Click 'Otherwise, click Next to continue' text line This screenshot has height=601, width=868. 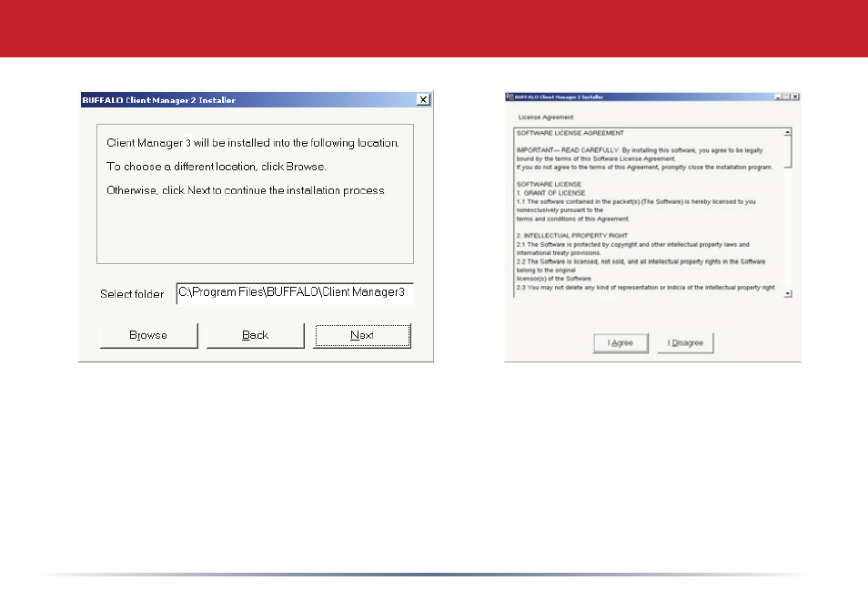coord(246,190)
